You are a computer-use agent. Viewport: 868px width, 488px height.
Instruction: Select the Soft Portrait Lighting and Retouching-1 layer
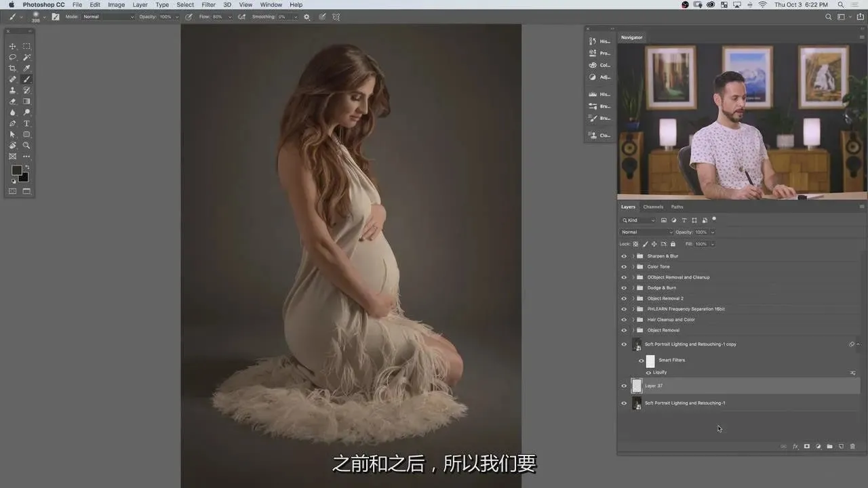tap(685, 403)
